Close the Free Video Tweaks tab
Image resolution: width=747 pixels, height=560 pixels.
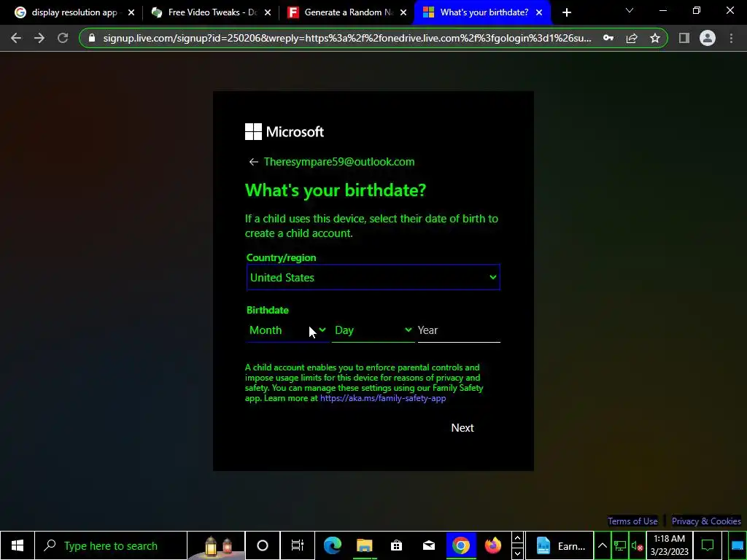point(268,12)
